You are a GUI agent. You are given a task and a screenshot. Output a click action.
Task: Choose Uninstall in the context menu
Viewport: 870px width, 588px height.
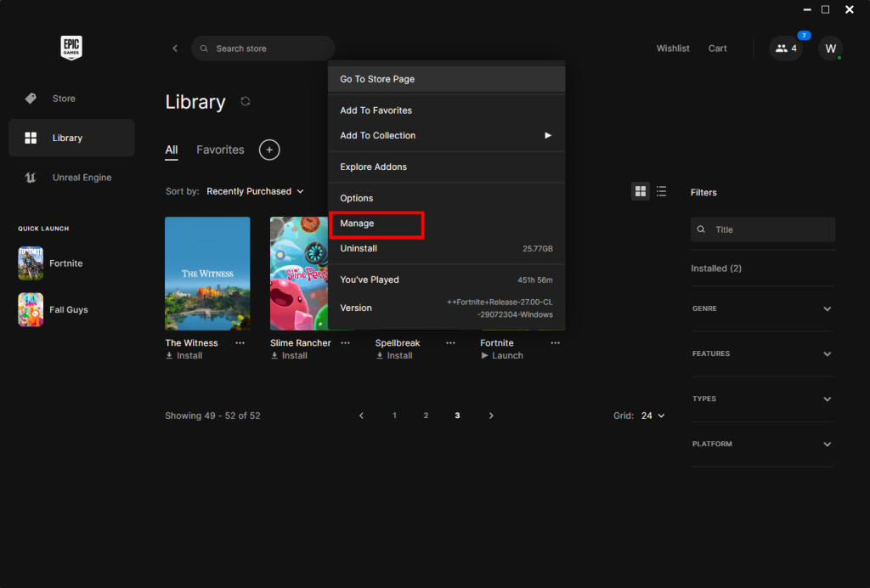[447, 248]
